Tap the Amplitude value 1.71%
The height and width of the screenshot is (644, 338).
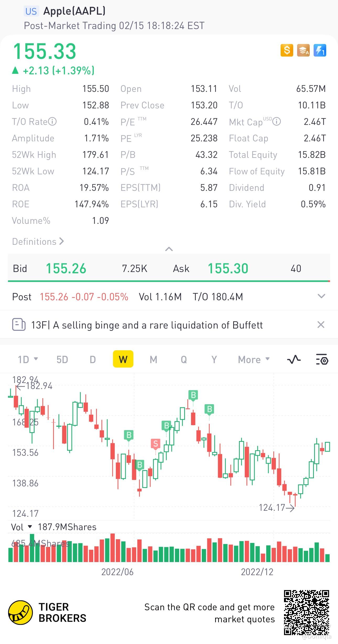(x=96, y=138)
